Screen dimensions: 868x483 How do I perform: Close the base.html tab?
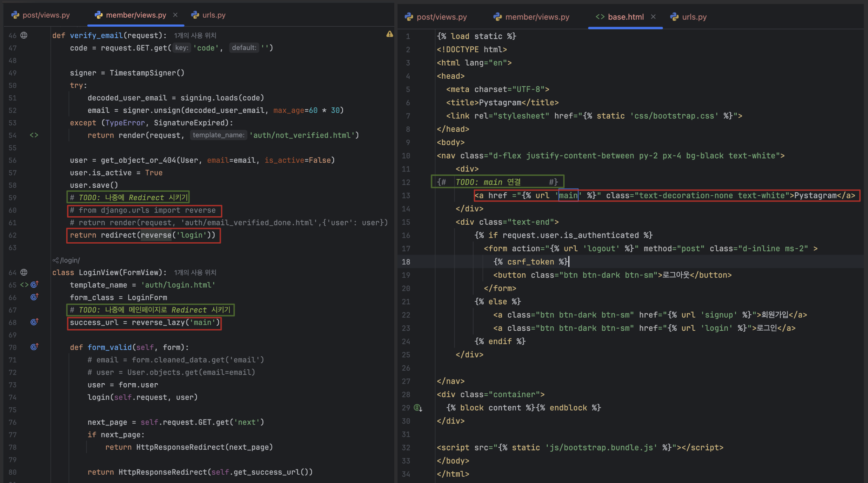pos(653,16)
